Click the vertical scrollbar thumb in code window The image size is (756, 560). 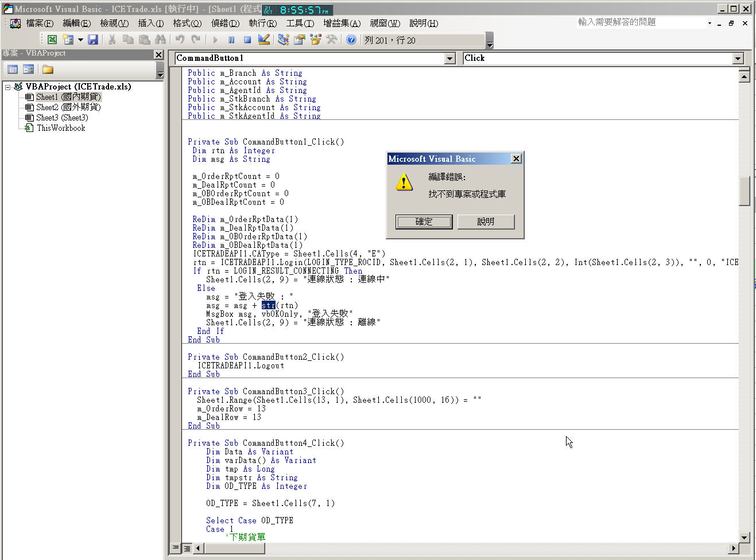pos(745,191)
